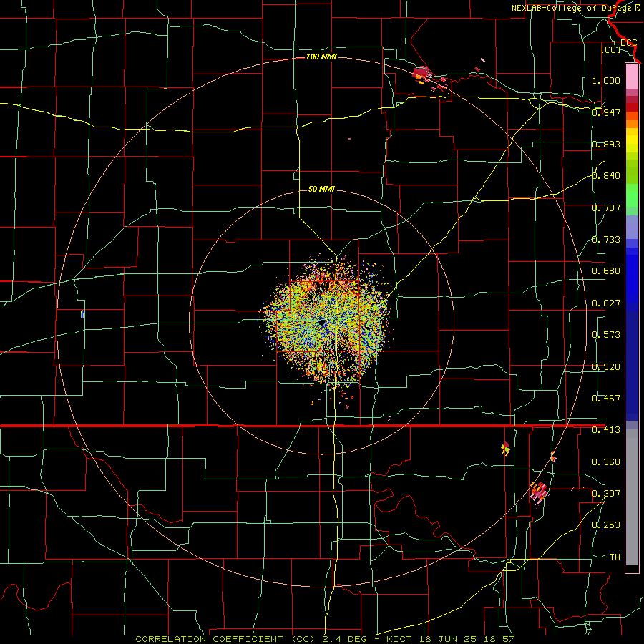Viewport: 644px width, 644px height.
Task: Click the DCC label above the color scale
Action: click(628, 43)
